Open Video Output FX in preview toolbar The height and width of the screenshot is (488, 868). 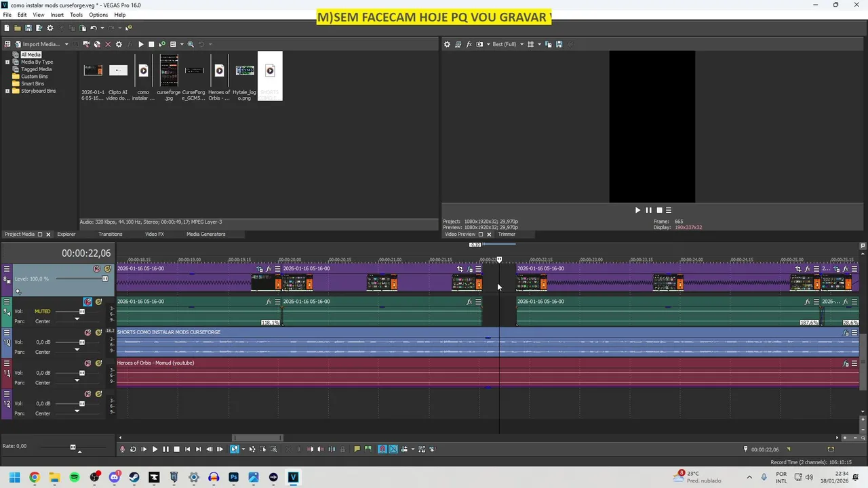[x=469, y=44]
